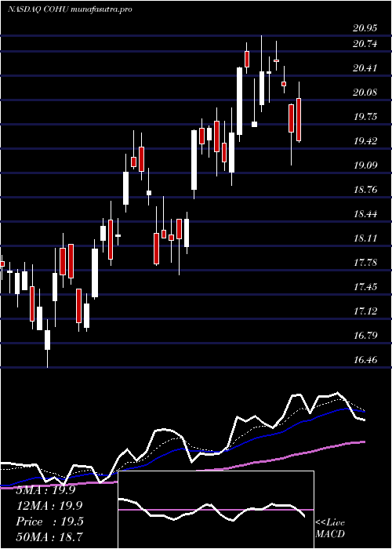Select the 18.76 price axis label
Image resolution: width=392 pixels, height=549 pixels.
[x=365, y=190]
